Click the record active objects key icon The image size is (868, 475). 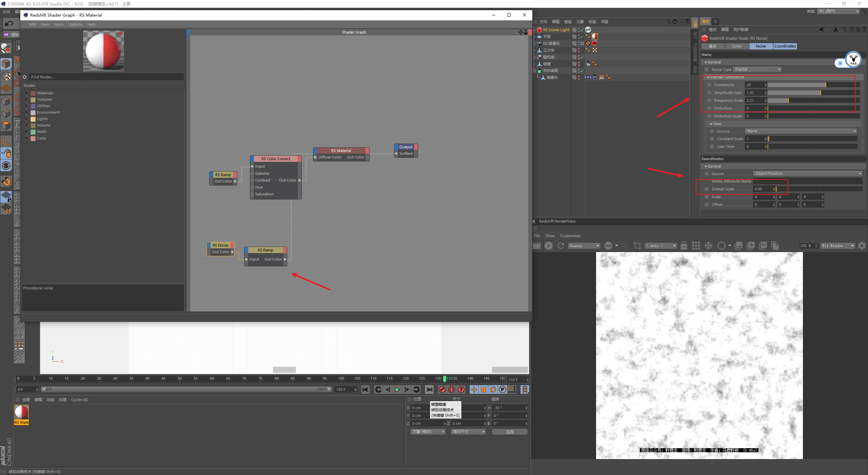click(x=442, y=389)
